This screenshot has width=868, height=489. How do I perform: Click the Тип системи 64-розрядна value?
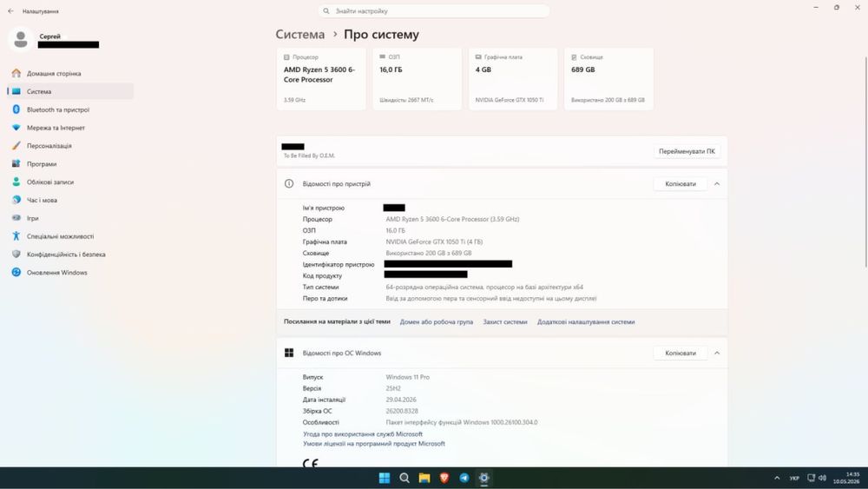[484, 287]
